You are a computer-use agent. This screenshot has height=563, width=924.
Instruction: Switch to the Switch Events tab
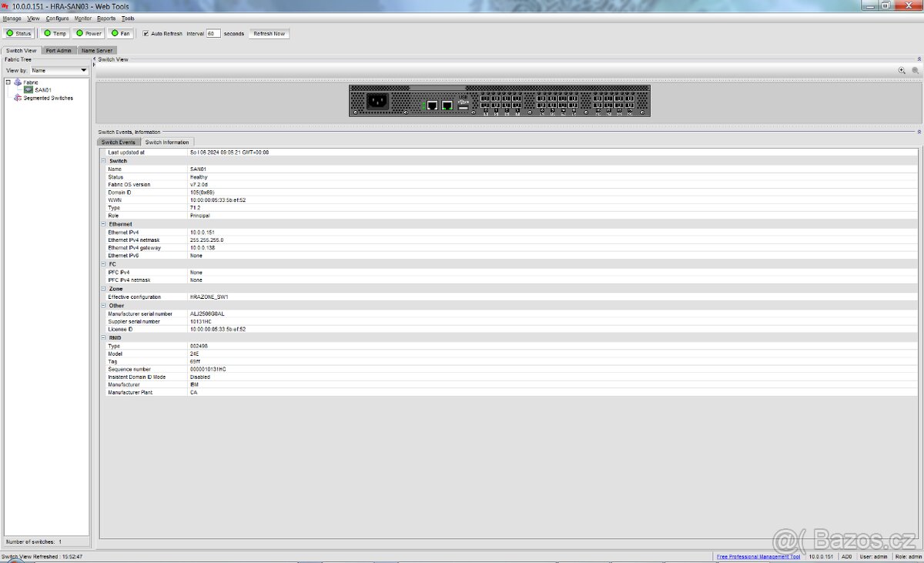tap(119, 142)
